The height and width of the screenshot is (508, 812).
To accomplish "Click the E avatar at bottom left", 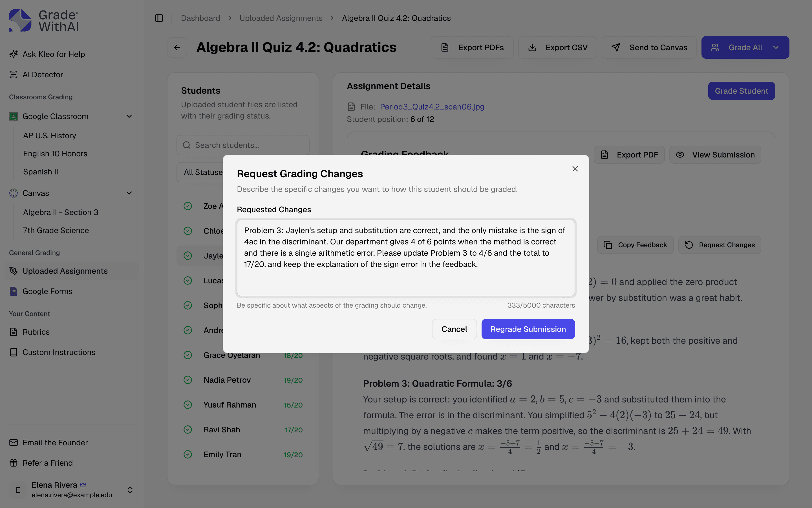I will click(18, 490).
